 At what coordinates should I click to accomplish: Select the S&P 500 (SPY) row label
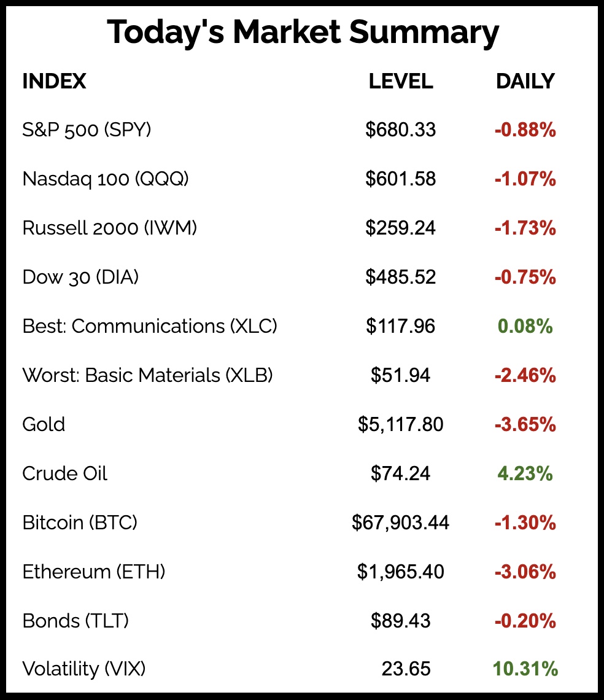coord(87,130)
